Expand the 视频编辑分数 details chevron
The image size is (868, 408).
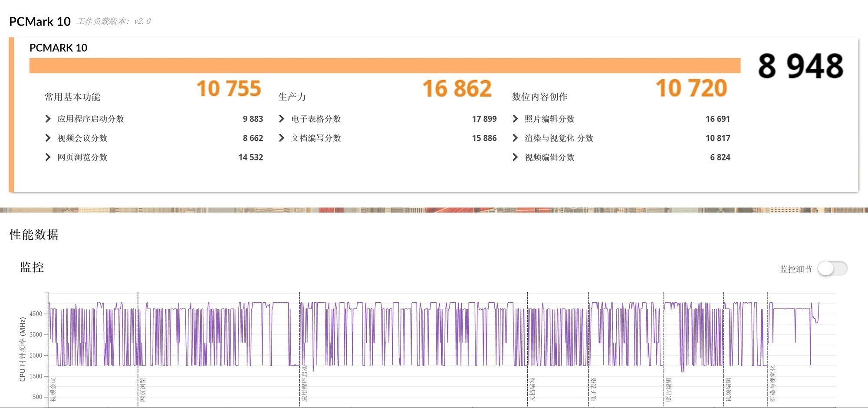(515, 157)
